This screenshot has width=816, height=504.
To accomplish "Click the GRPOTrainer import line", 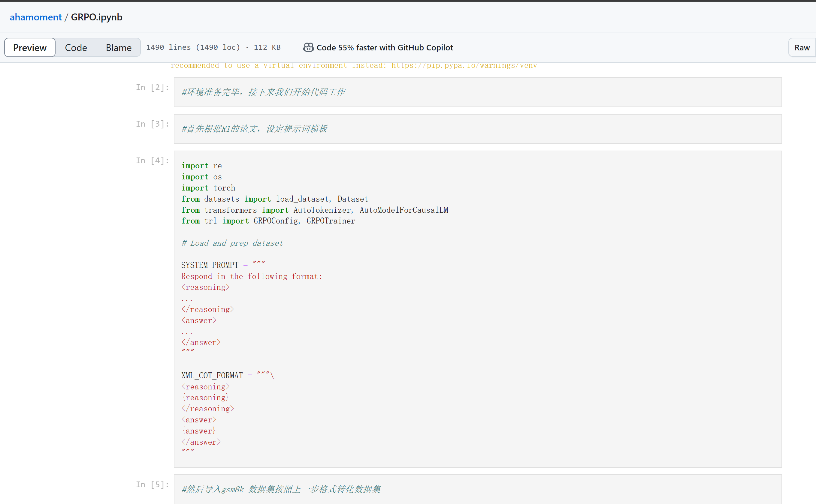I will tap(330, 221).
